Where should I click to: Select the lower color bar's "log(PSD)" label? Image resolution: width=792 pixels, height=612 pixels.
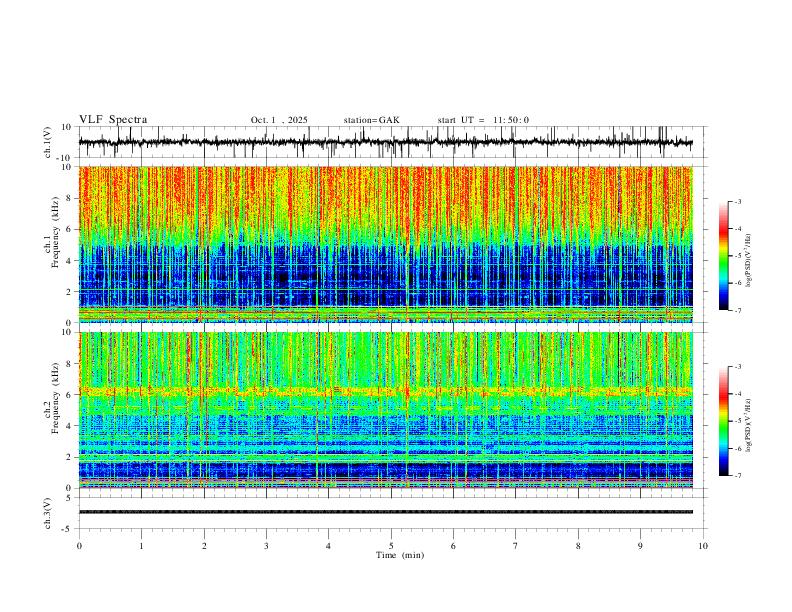click(x=748, y=425)
